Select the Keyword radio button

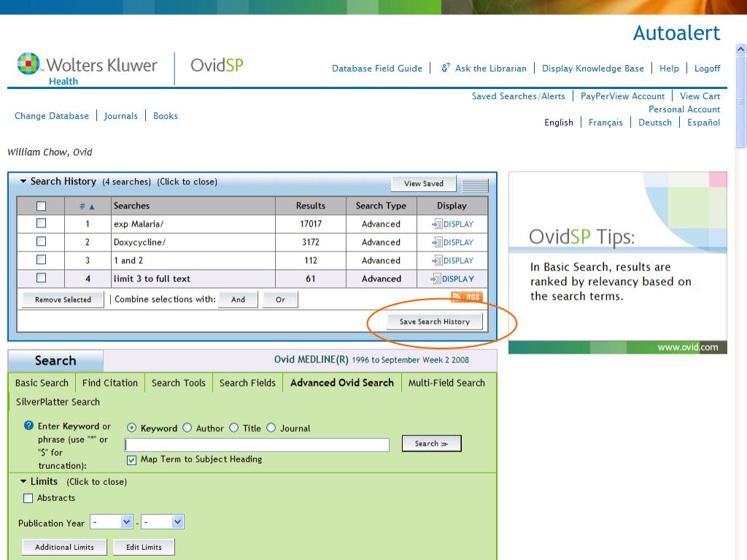[x=131, y=427]
